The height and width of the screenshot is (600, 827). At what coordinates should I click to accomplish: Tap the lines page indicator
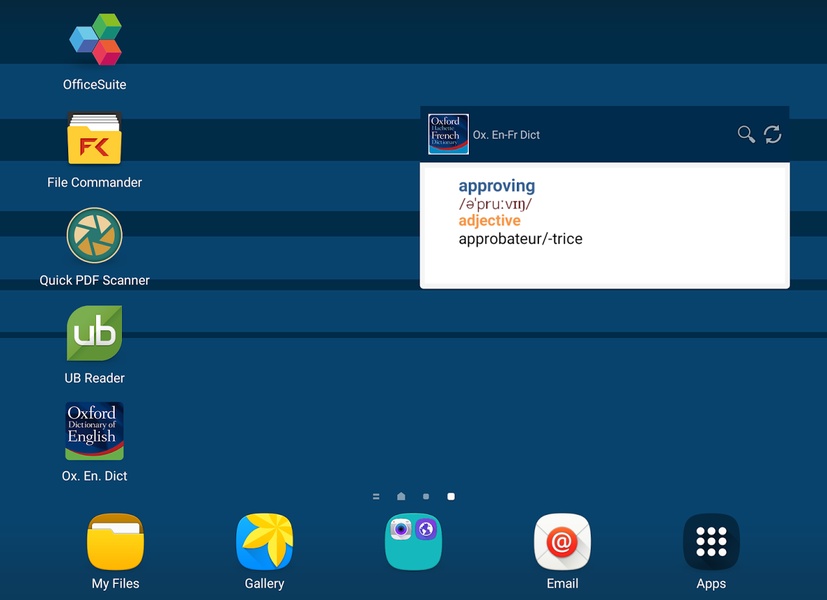[376, 496]
